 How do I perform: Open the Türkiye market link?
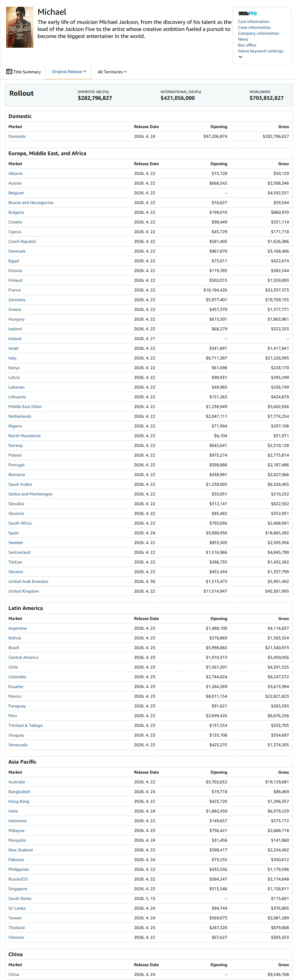pyautogui.click(x=15, y=562)
